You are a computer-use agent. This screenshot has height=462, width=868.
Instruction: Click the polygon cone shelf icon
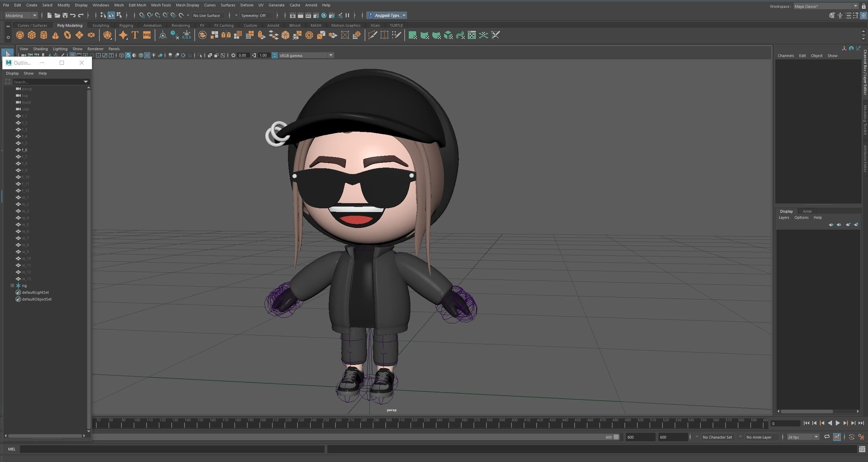point(56,35)
